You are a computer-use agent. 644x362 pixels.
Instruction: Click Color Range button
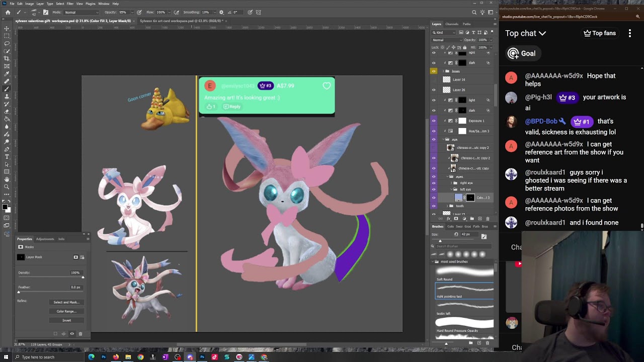click(x=66, y=311)
